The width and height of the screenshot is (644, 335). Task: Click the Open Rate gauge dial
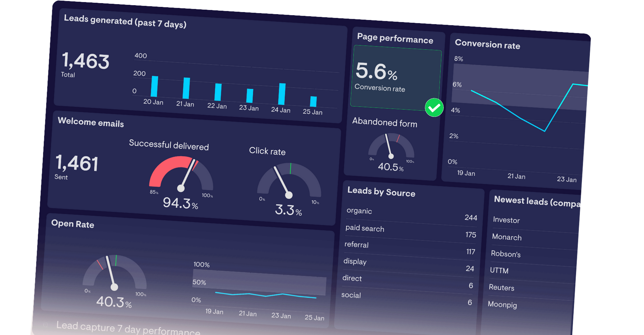pos(115,272)
